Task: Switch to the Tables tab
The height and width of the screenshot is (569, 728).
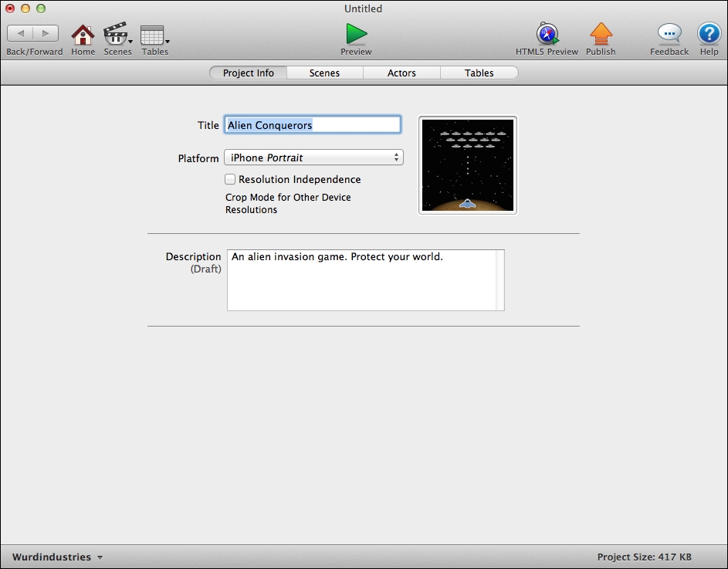Action: pyautogui.click(x=479, y=73)
